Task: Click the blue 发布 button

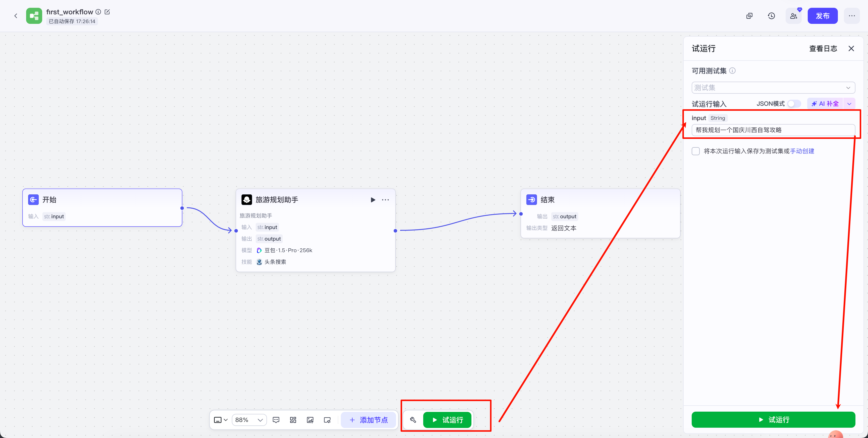Action: click(x=822, y=16)
